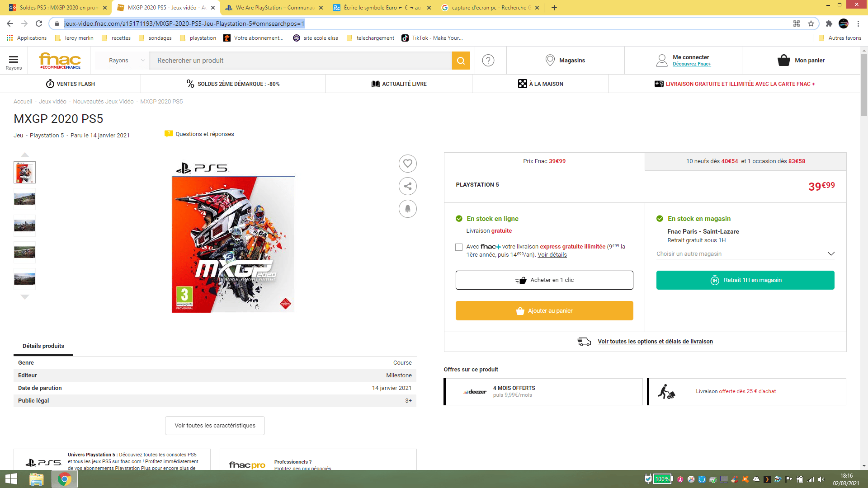The height and width of the screenshot is (488, 868).
Task: Open TikTok bookmark
Action: tap(432, 38)
